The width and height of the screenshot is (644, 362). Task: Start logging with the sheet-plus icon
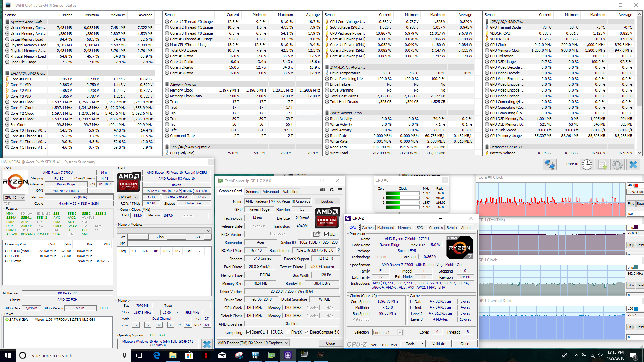pyautogui.click(x=602, y=165)
